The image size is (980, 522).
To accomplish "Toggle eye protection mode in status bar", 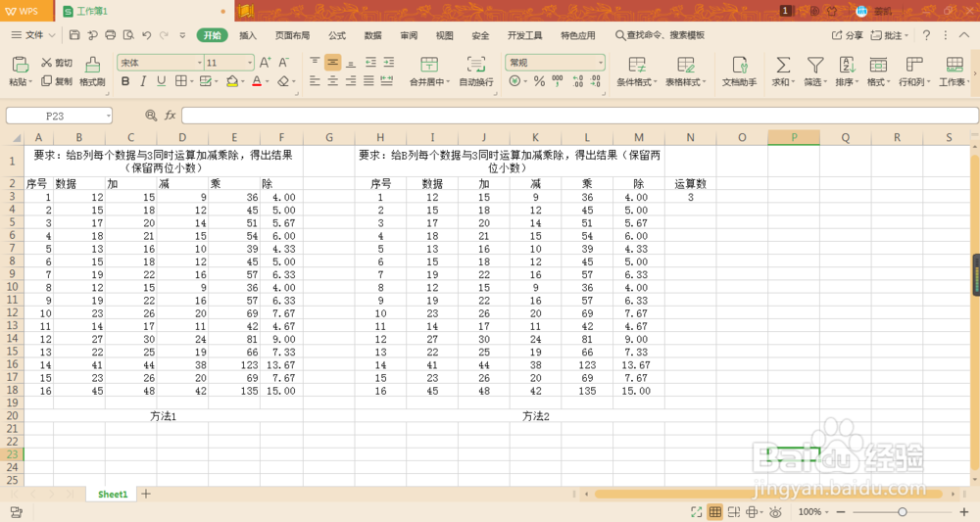I will coord(775,512).
